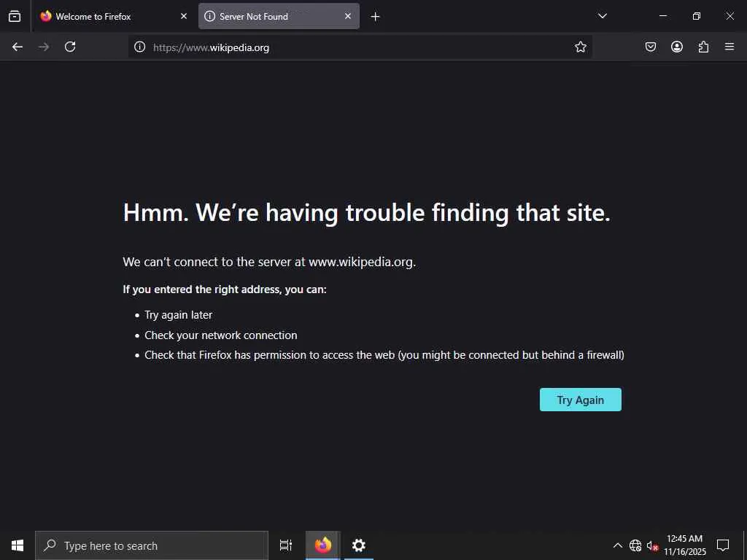Click the 'Try again later' bullet
This screenshot has width=747, height=560.
pos(178,315)
